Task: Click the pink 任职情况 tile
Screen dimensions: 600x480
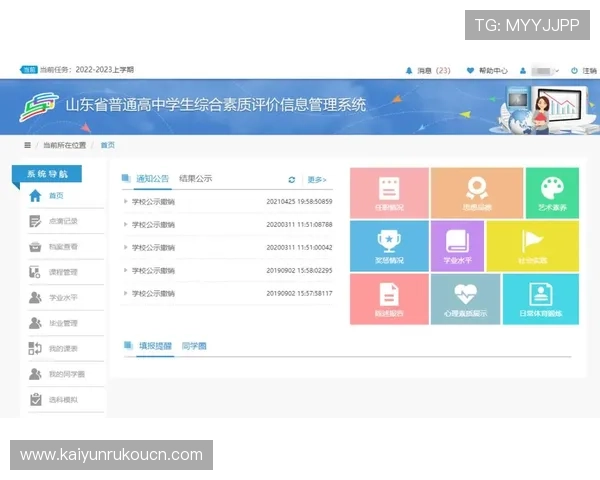Action: (x=389, y=193)
